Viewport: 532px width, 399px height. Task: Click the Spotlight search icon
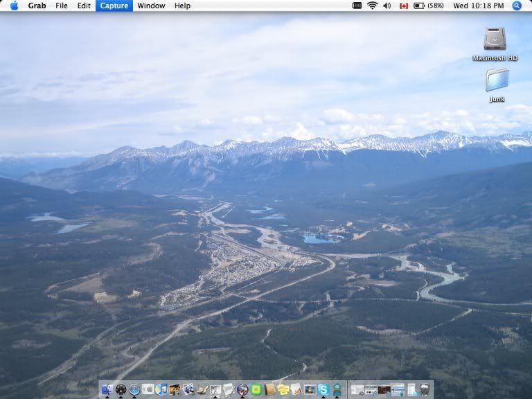[x=517, y=6]
